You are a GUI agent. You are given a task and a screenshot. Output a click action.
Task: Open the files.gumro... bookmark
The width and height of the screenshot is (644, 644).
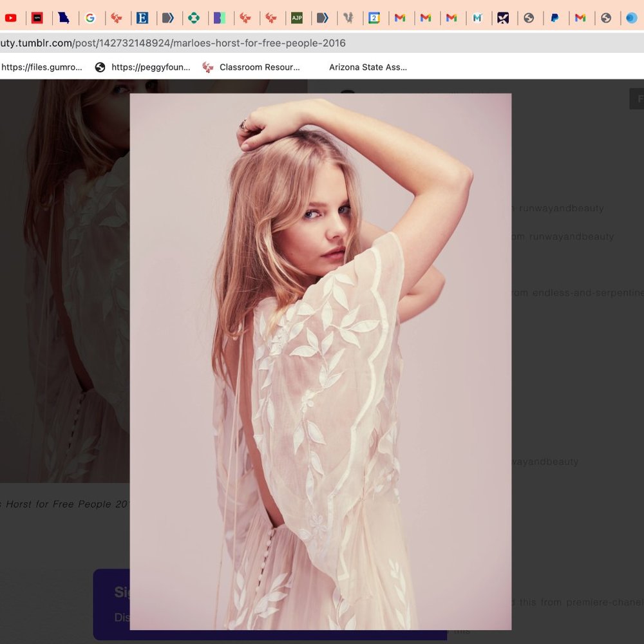42,67
